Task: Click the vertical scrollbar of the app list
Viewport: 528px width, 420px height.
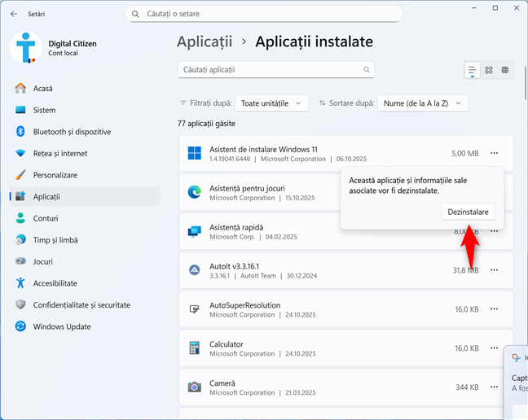Action: pyautogui.click(x=526, y=83)
